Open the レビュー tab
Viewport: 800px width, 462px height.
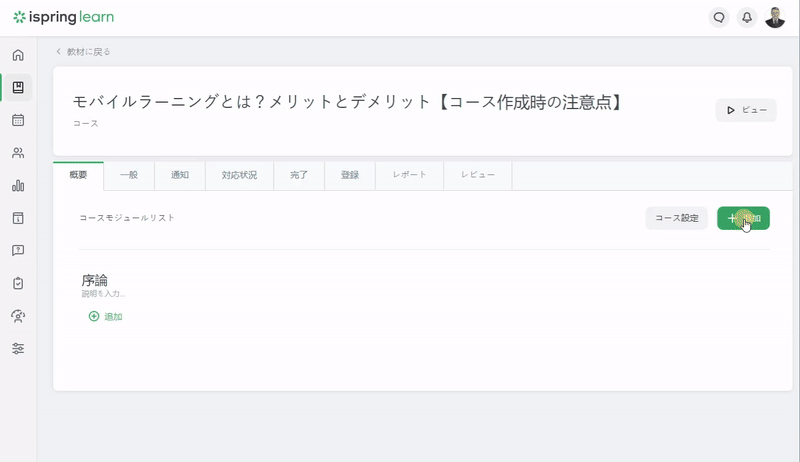[478, 175]
